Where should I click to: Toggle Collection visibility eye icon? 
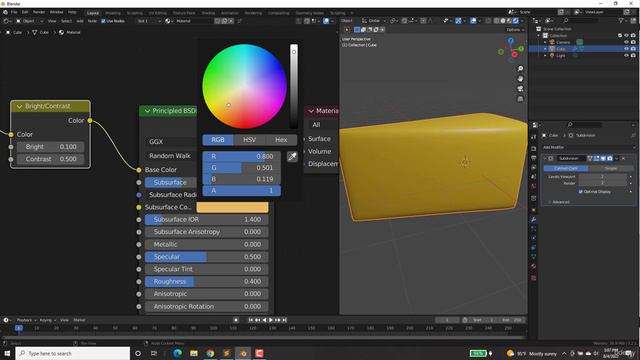coord(626,36)
